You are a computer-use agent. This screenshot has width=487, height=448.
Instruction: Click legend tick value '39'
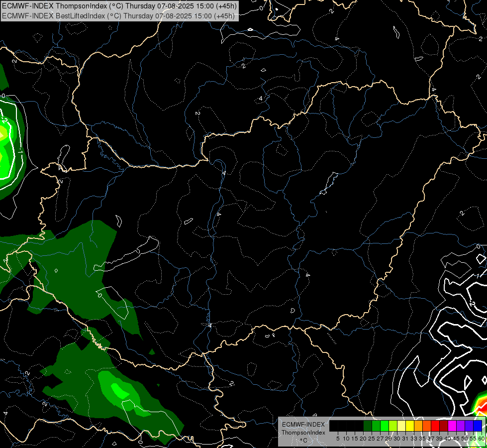pyautogui.click(x=439, y=439)
